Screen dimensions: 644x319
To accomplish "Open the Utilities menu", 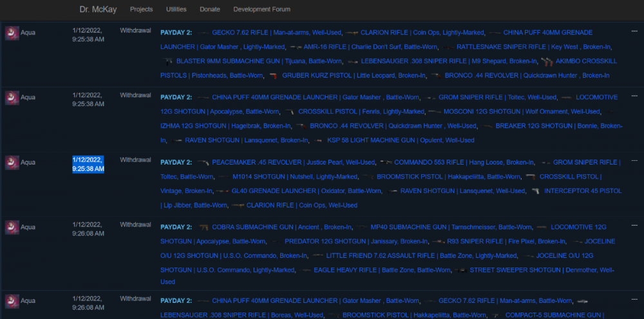I will pos(176,10).
